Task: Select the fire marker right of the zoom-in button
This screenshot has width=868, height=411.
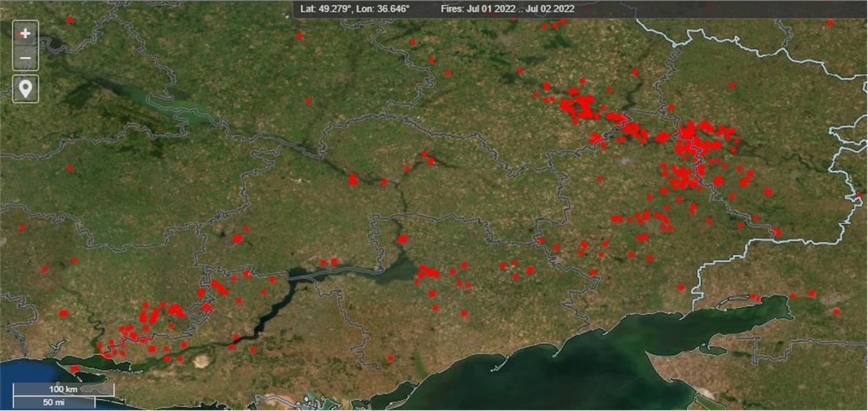Action: [x=69, y=20]
